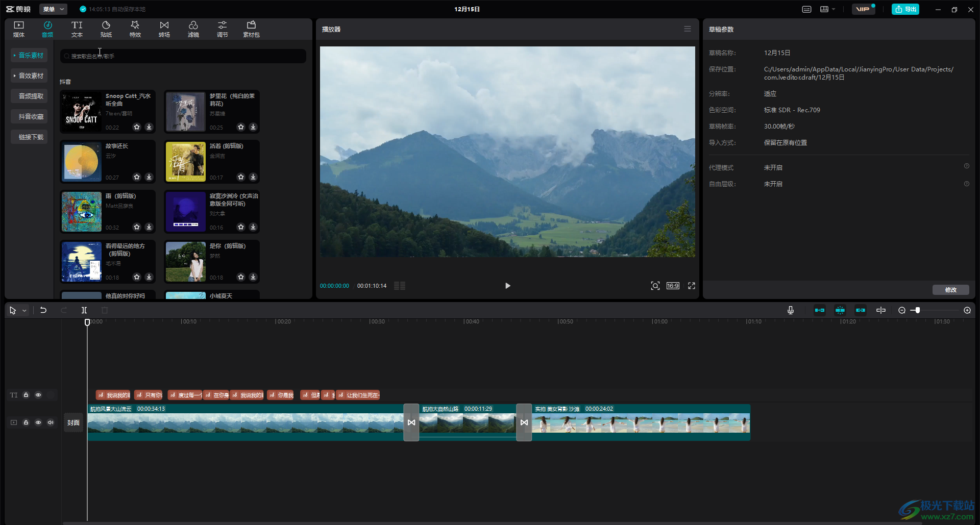Open the 特效 effects tab
The height and width of the screenshot is (525, 980).
(135, 29)
